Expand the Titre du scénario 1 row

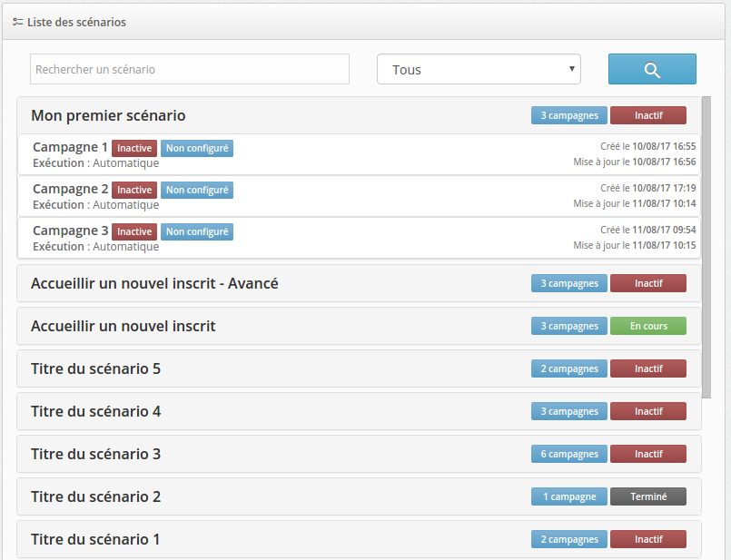coord(95,539)
